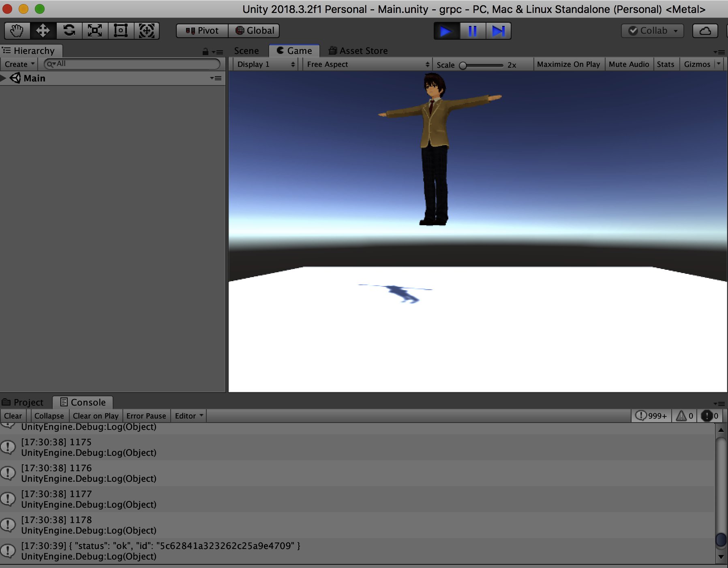Screen dimensions: 728x568
Task: Switch to the Console tab
Action: [83, 402]
